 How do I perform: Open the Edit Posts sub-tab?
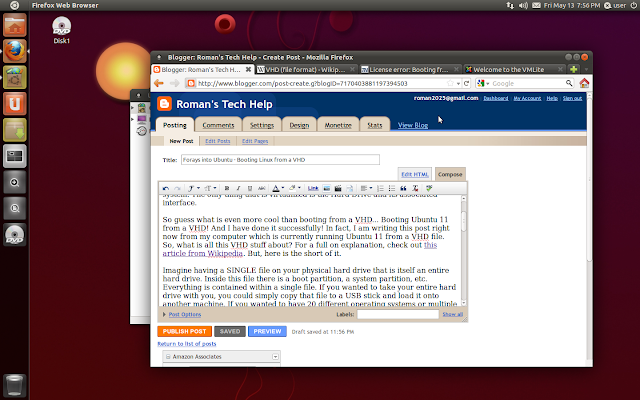tap(218, 141)
